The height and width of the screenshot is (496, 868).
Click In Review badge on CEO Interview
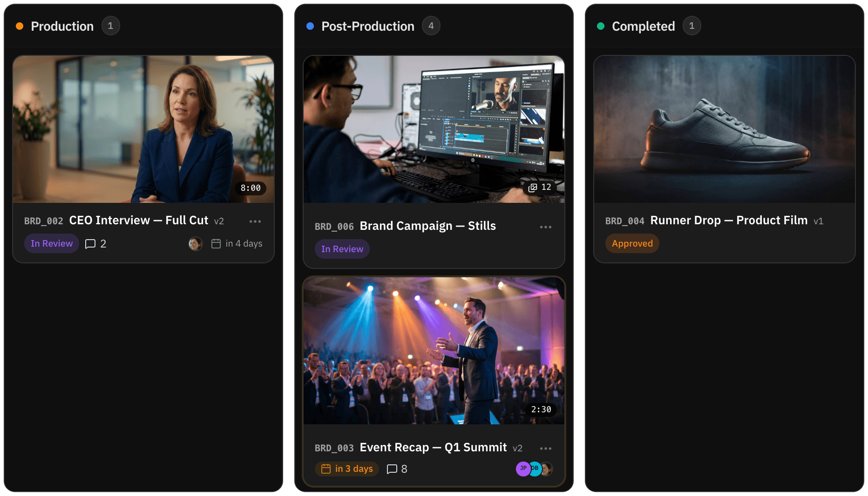52,243
